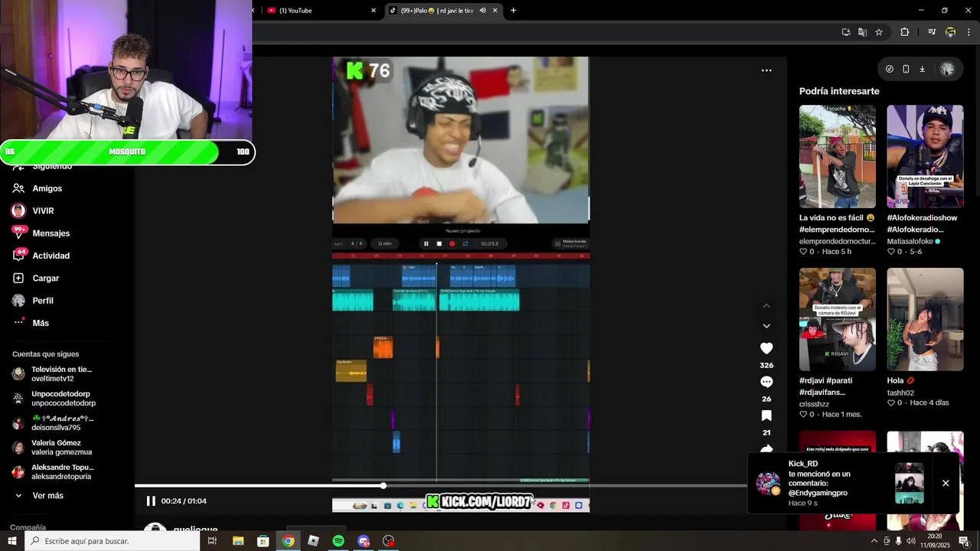
Task: Click the TikTok coins icon in top pill
Action: pos(889,69)
